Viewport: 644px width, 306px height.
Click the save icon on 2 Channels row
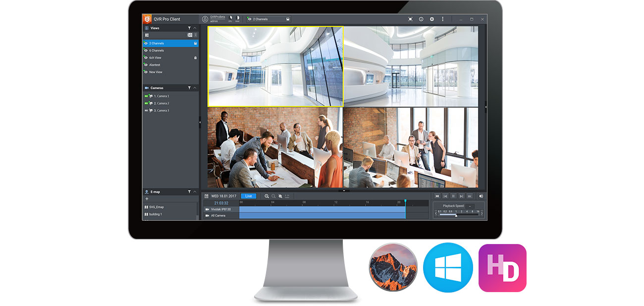click(x=195, y=43)
